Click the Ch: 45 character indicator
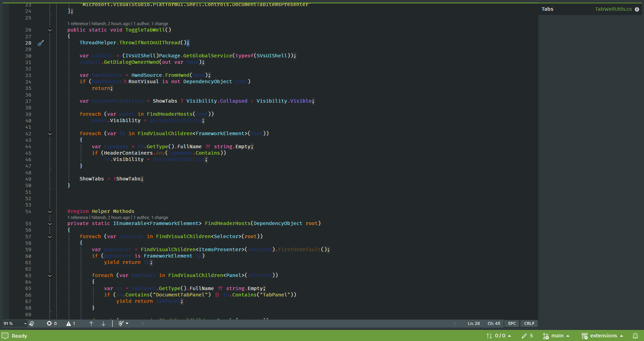This screenshot has height=341, width=644. [x=494, y=324]
